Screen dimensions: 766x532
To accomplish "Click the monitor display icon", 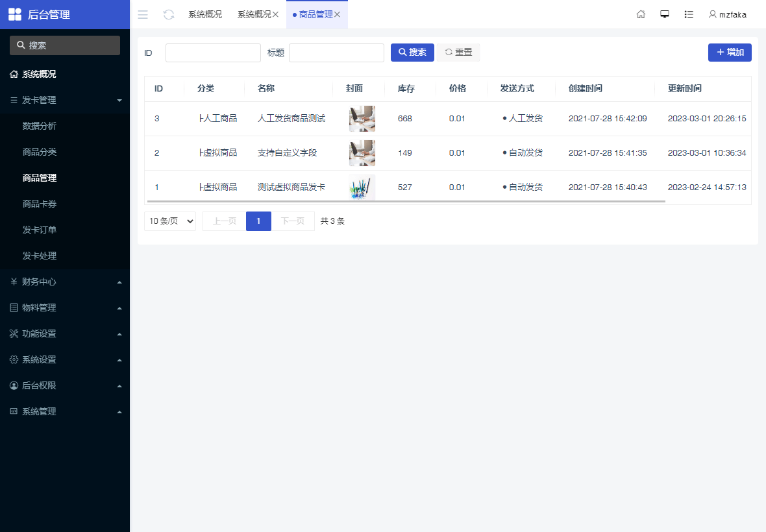I will coord(664,15).
